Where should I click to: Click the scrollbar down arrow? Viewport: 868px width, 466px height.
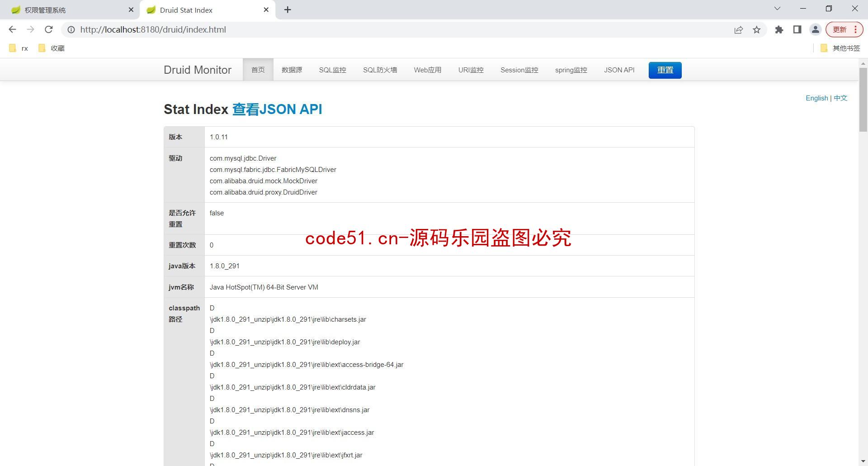(x=863, y=461)
